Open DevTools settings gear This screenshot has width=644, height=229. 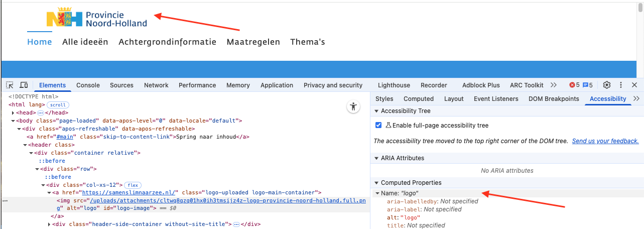click(x=607, y=85)
